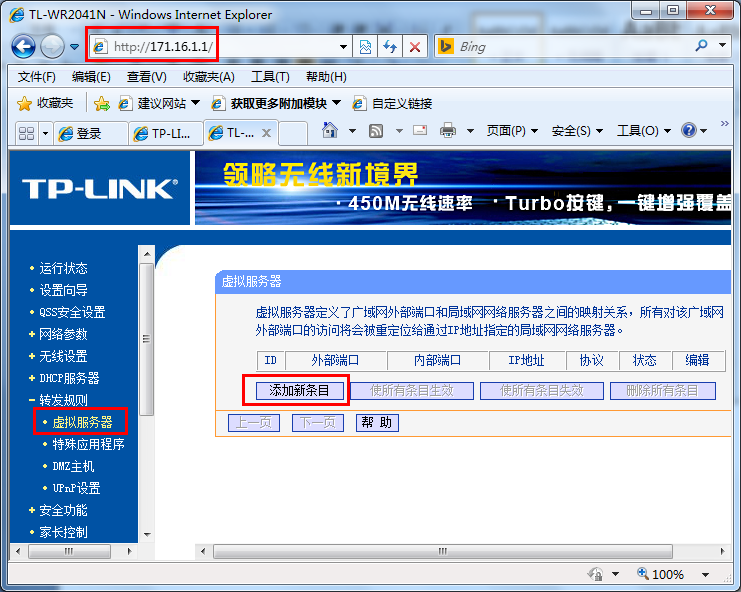
Task: Open the address bar history dropdown
Action: coord(344,47)
